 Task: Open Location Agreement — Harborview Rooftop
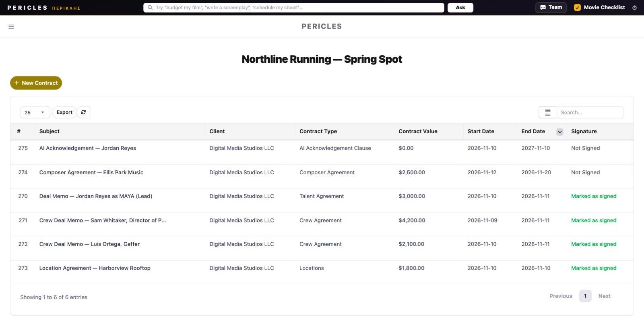point(95,268)
